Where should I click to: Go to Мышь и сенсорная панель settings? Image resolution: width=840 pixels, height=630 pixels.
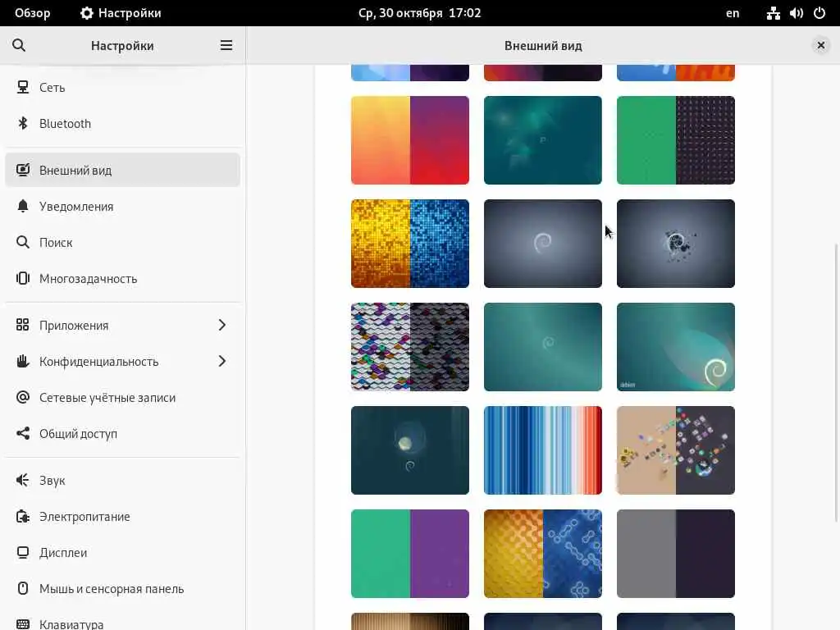tap(123, 588)
